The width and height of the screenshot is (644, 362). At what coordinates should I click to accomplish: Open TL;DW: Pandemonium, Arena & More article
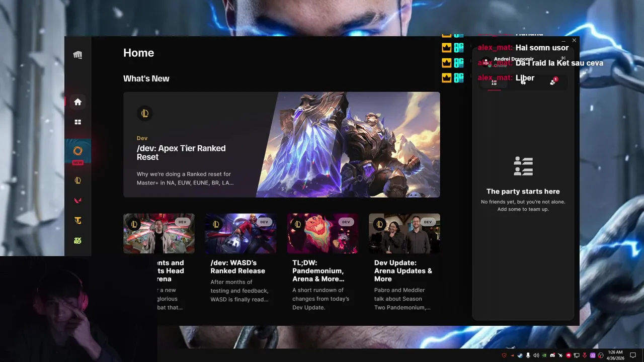click(x=318, y=271)
